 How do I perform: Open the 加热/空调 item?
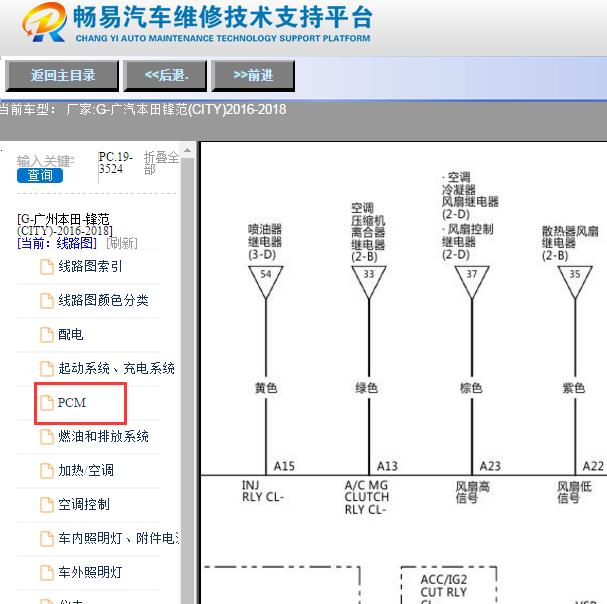coord(86,470)
